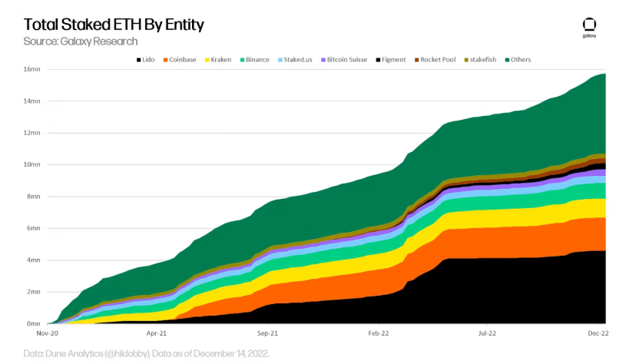Click the Sep-21 x-axis label
This screenshot has height=364, width=626.
tap(267, 333)
